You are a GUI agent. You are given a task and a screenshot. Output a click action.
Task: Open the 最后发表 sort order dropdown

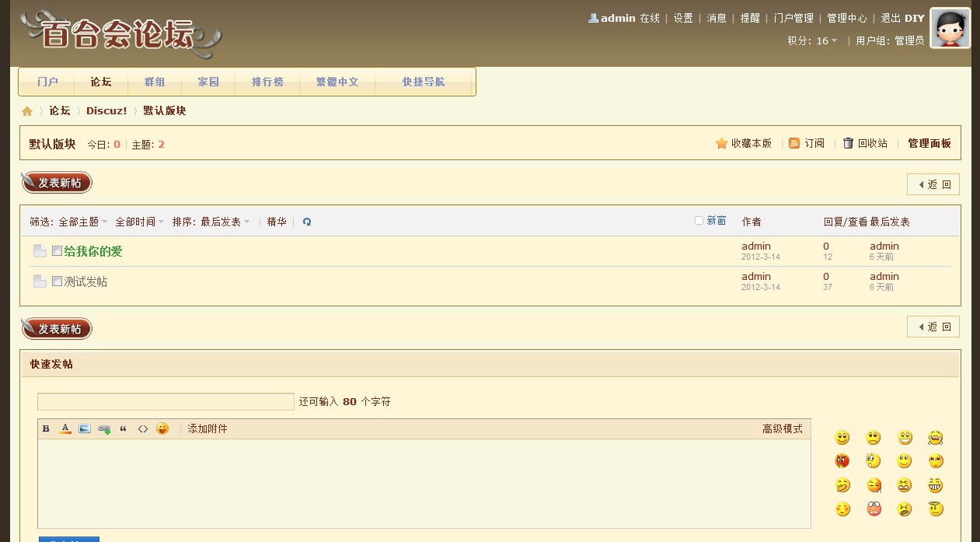point(225,222)
